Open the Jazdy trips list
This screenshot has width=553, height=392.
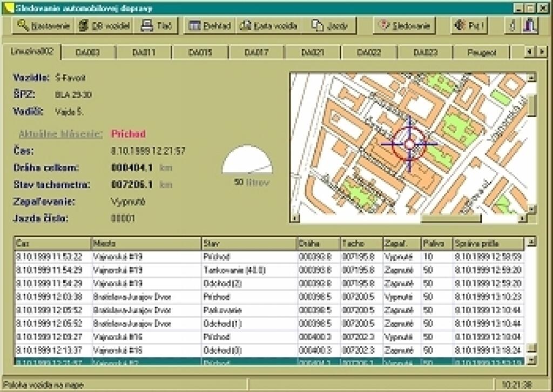click(x=329, y=26)
